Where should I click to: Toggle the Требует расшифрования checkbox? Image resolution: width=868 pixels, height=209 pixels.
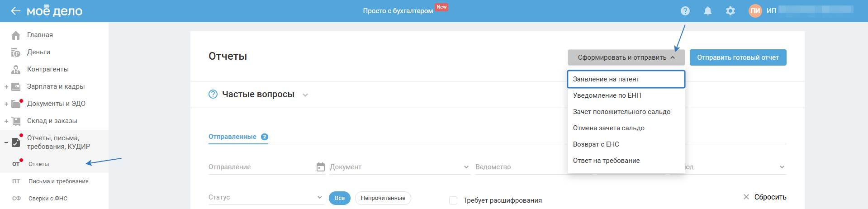(x=453, y=200)
